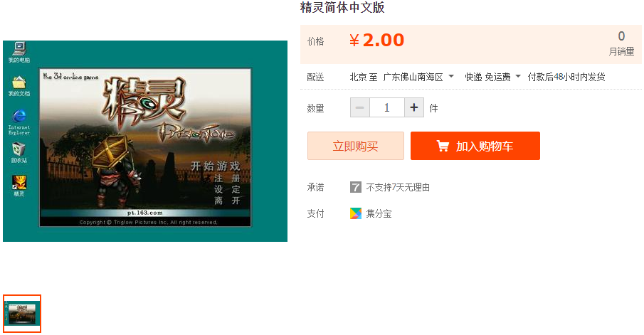
Task: Click the large product preview image
Action: click(145, 141)
